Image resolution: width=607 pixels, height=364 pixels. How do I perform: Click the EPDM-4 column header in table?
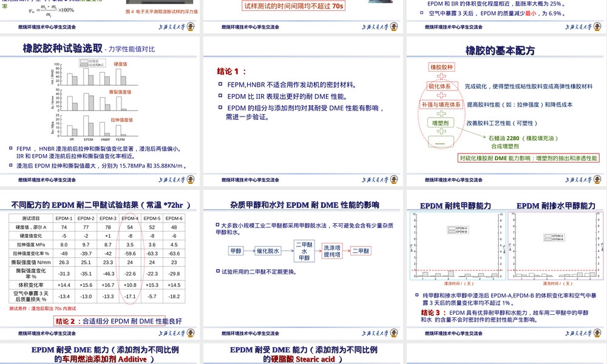point(130,218)
